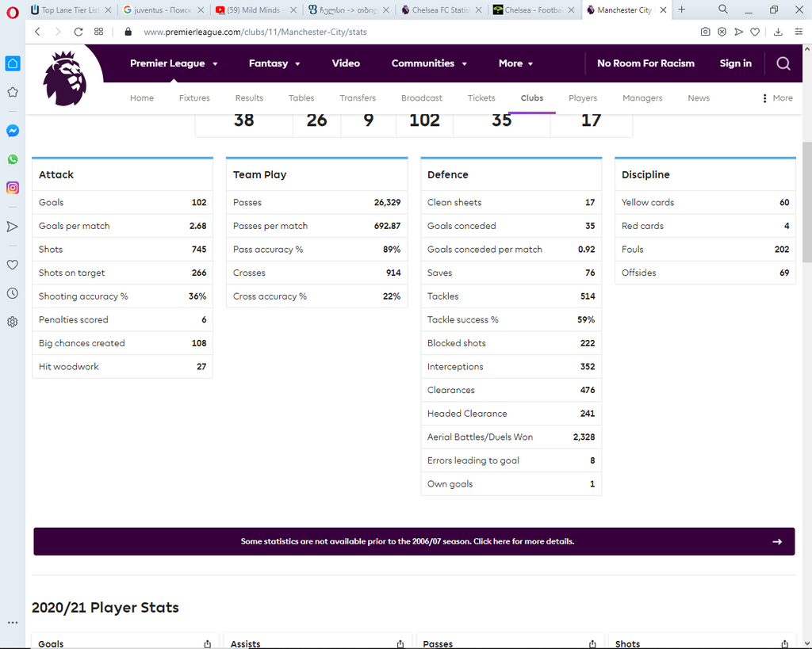Close the Chelsea - Football tab

571,10
